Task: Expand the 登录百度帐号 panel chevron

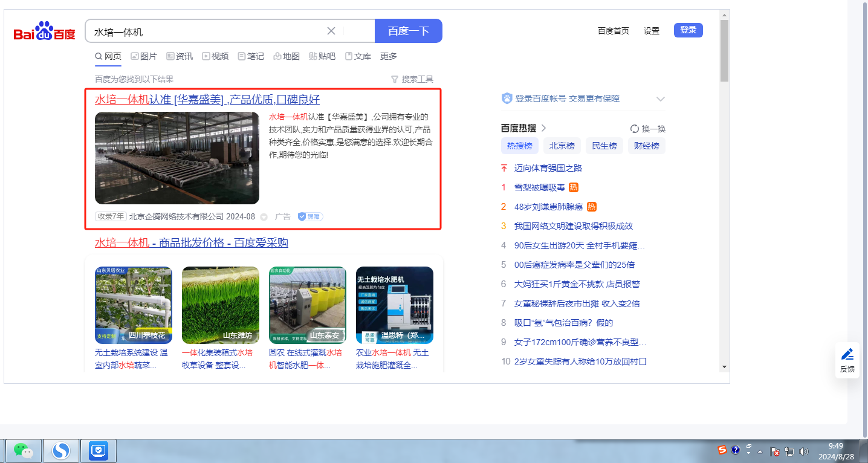Action: 661,99
